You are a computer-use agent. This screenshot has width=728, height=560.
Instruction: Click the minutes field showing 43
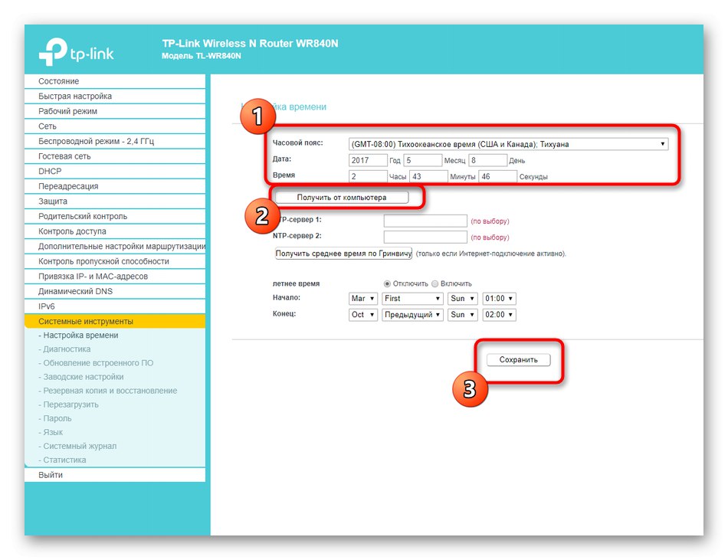pyautogui.click(x=428, y=177)
